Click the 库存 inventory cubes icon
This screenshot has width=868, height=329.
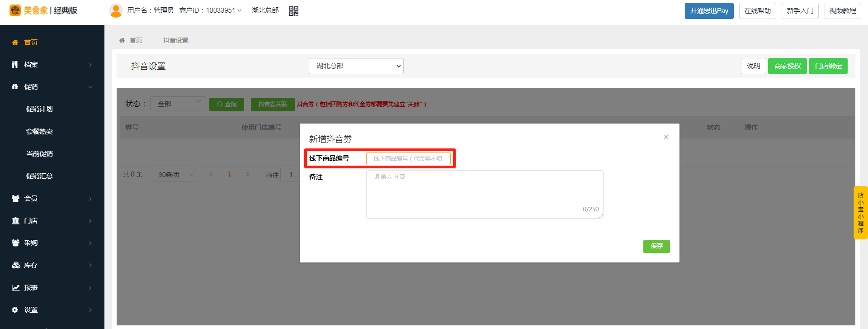point(16,265)
